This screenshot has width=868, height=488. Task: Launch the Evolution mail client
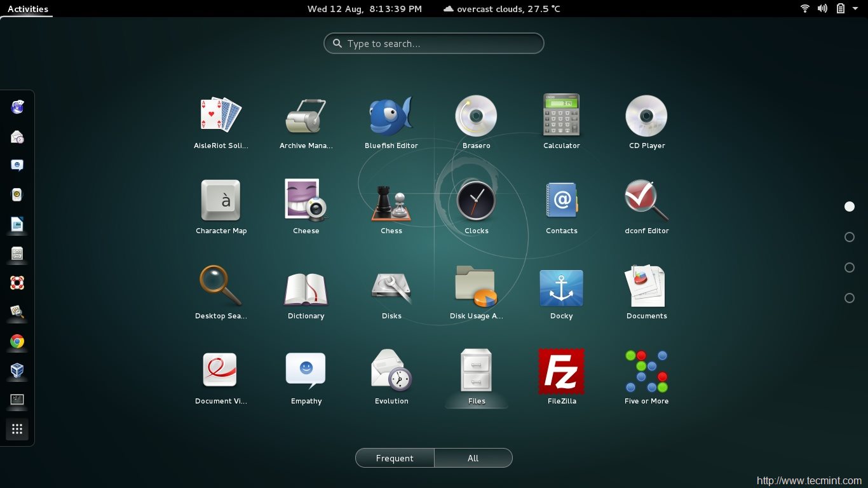pyautogui.click(x=391, y=370)
